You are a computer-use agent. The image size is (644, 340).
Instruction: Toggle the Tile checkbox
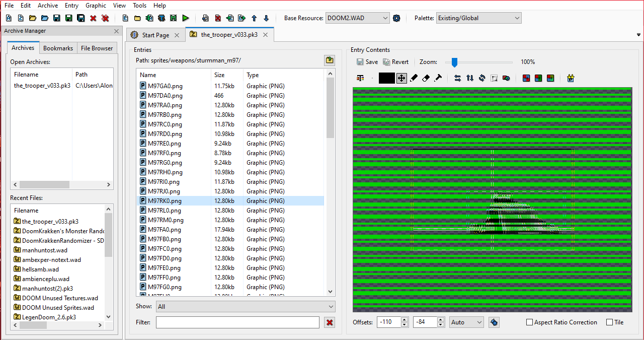coord(610,322)
